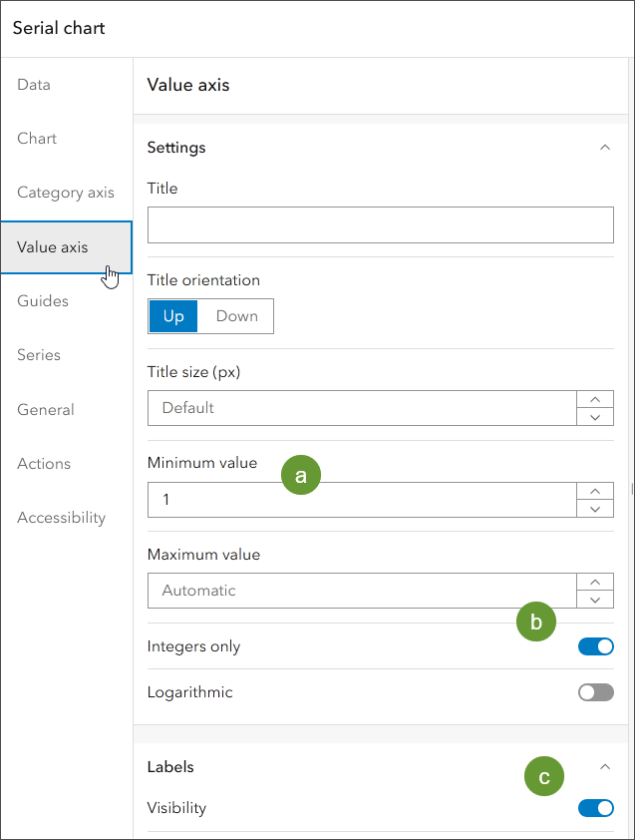Screen dimensions: 635x840
Task: Click Minimum value decrement arrow
Action: click(595, 509)
